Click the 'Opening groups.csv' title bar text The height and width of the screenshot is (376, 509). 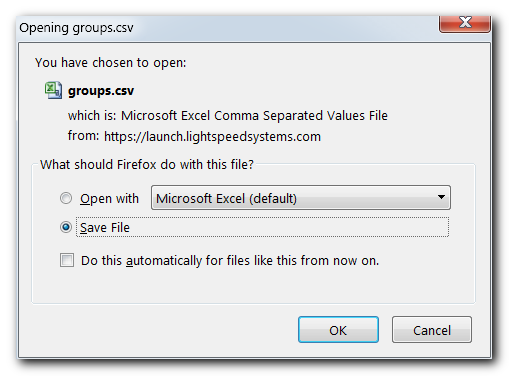76,28
